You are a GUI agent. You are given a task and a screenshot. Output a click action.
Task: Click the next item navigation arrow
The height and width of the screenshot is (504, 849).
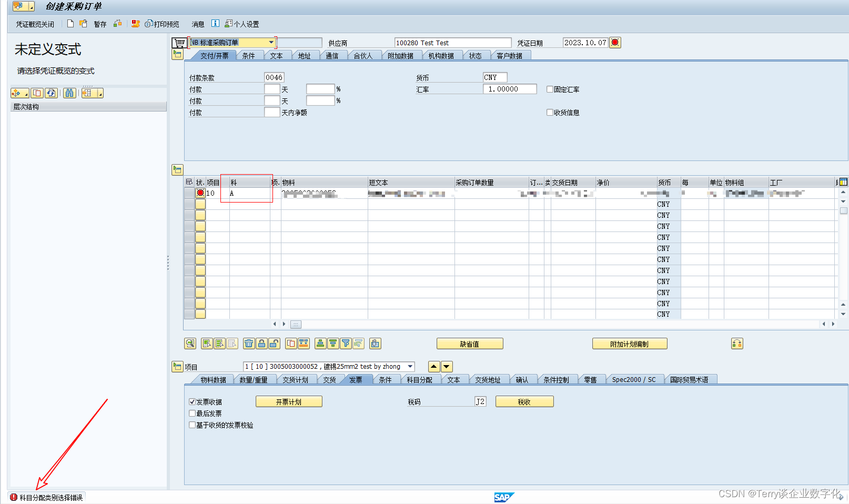(446, 367)
